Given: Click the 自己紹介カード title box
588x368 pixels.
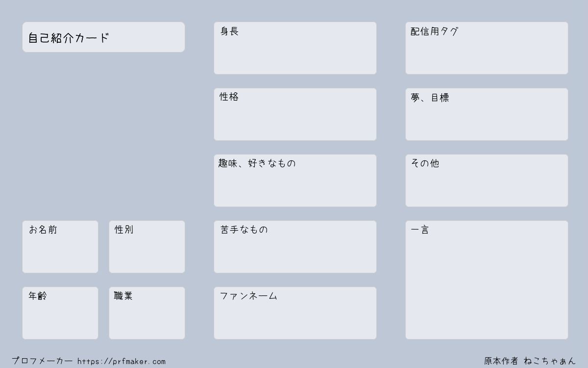Looking at the screenshot, I should tap(103, 37).
